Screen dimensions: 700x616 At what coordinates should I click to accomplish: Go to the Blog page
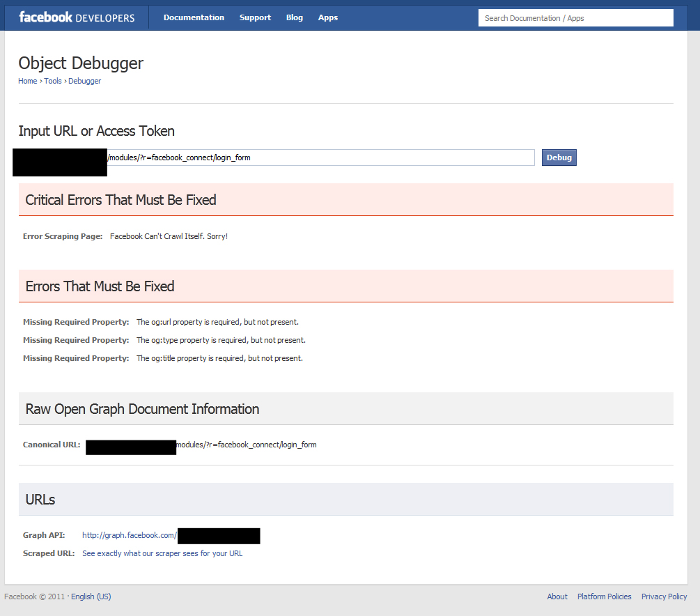pyautogui.click(x=295, y=17)
